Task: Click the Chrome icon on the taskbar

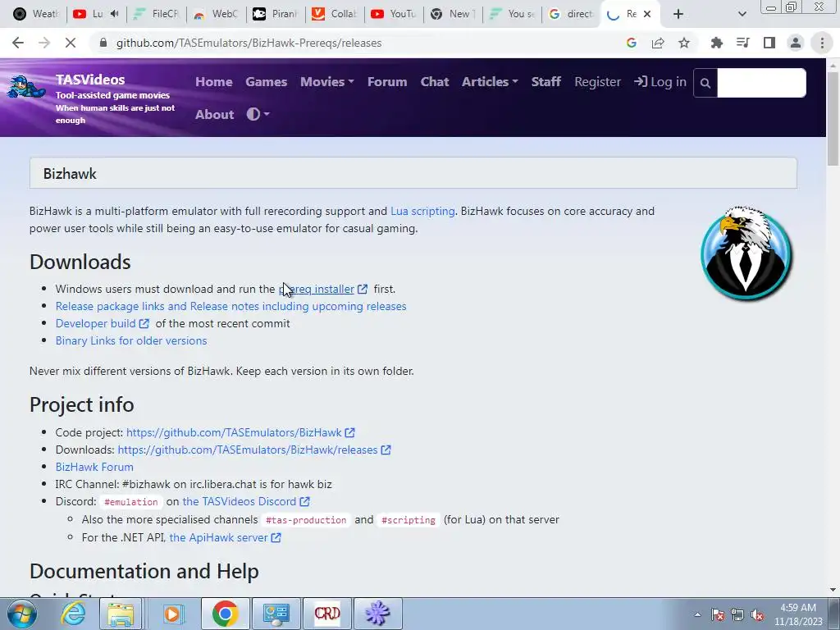Action: pos(225,614)
